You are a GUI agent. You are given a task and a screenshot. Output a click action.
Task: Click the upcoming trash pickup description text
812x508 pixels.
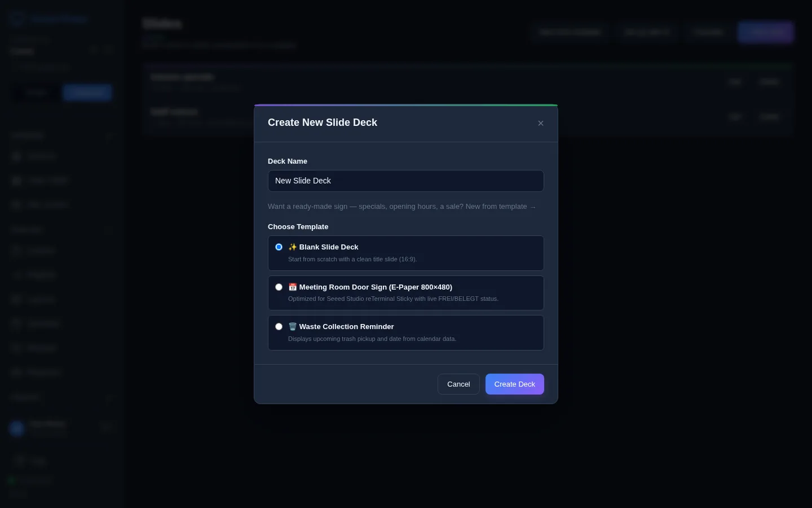click(x=372, y=339)
